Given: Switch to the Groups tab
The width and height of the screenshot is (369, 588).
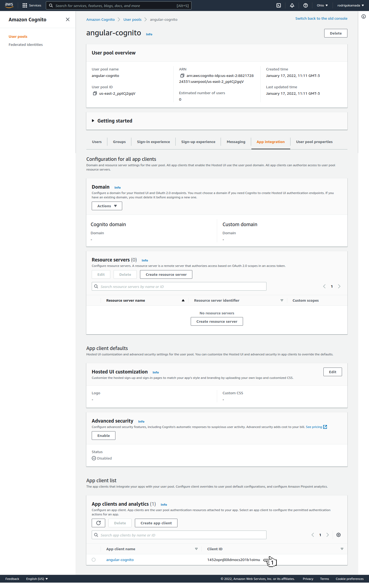Looking at the screenshot, I should coord(119,142).
